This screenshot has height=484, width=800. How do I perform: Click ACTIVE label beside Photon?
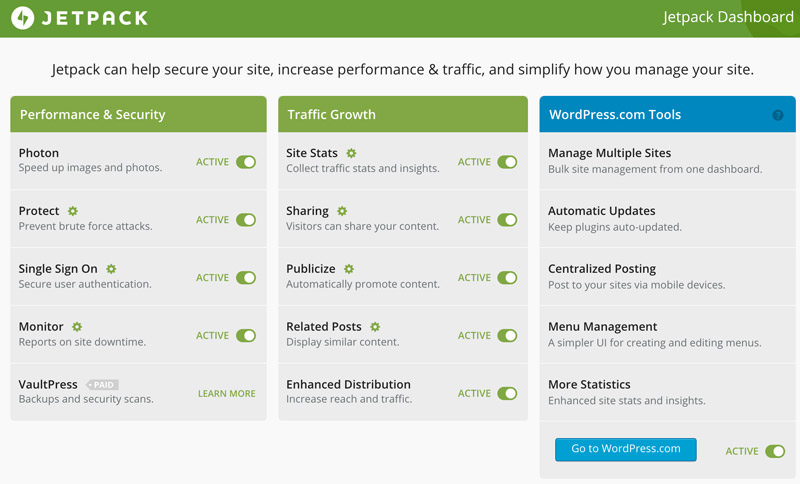tap(212, 162)
